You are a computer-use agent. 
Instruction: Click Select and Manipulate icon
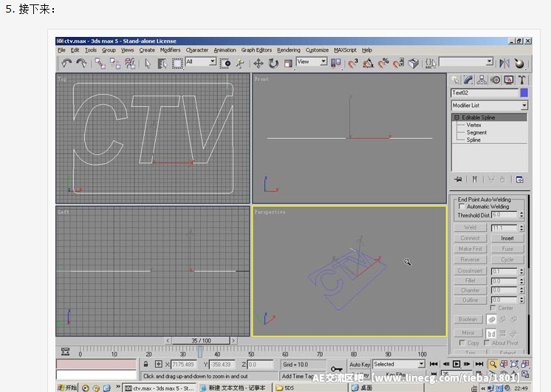pos(240,63)
